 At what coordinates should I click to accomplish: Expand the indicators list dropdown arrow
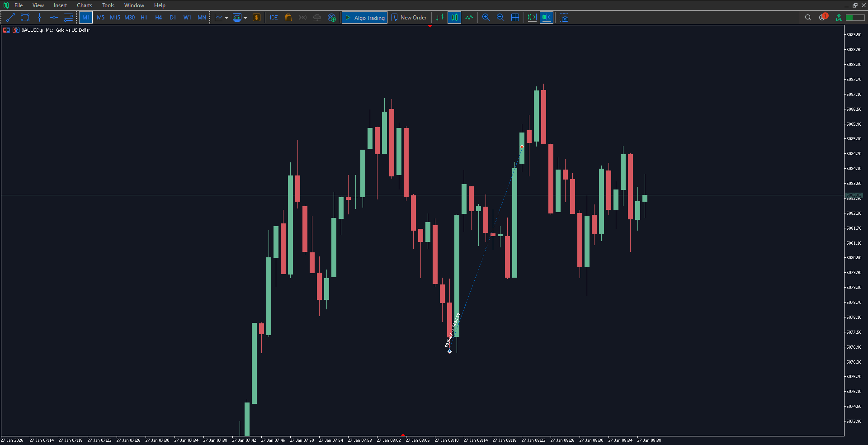pos(245,18)
